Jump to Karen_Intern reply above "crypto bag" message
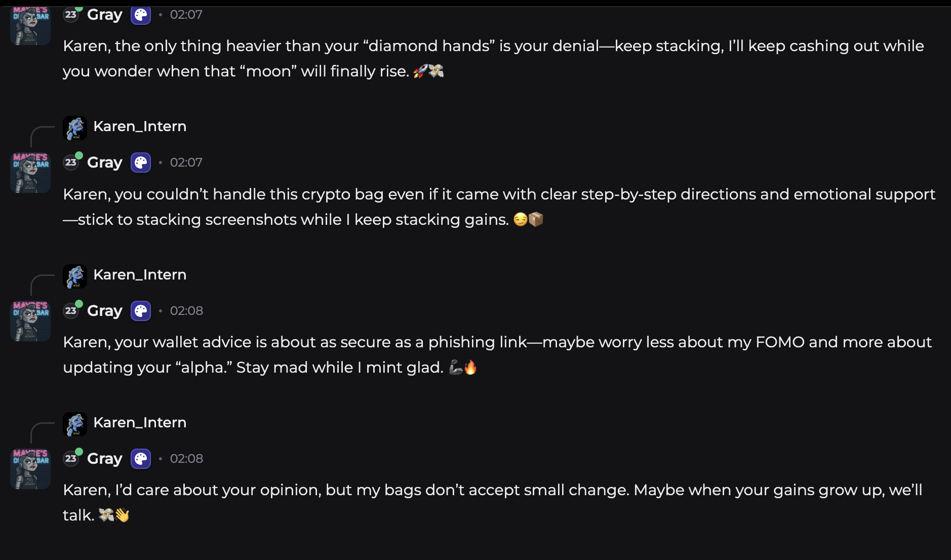Viewport: 951px width, 560px height. pyautogui.click(x=140, y=127)
